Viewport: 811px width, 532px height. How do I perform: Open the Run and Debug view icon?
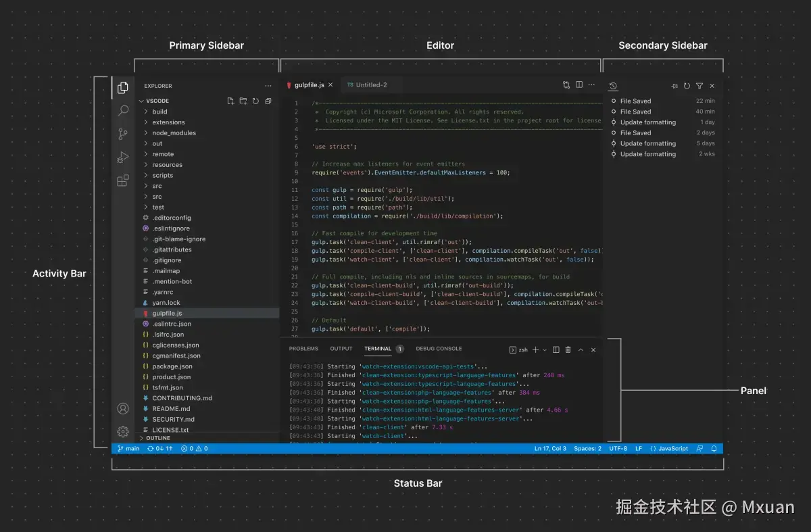123,158
